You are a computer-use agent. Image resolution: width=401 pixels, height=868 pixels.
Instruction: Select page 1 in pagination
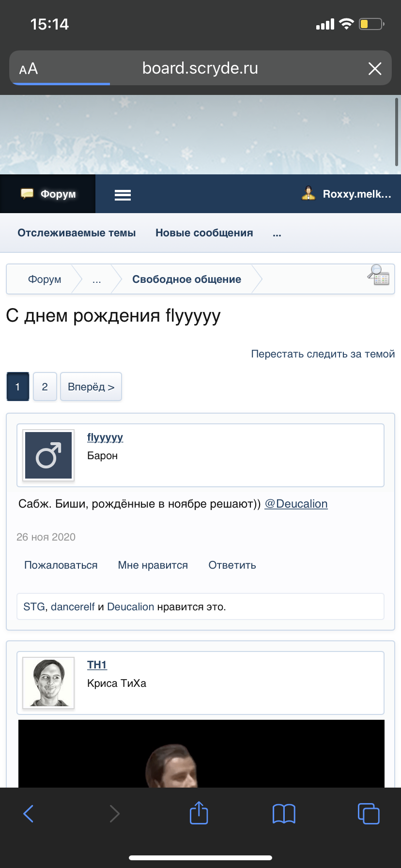coord(18,387)
